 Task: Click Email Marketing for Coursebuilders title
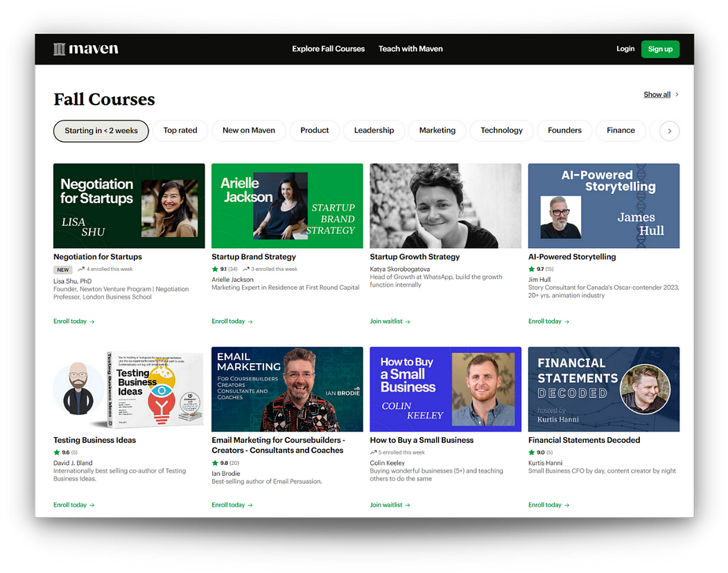[278, 445]
